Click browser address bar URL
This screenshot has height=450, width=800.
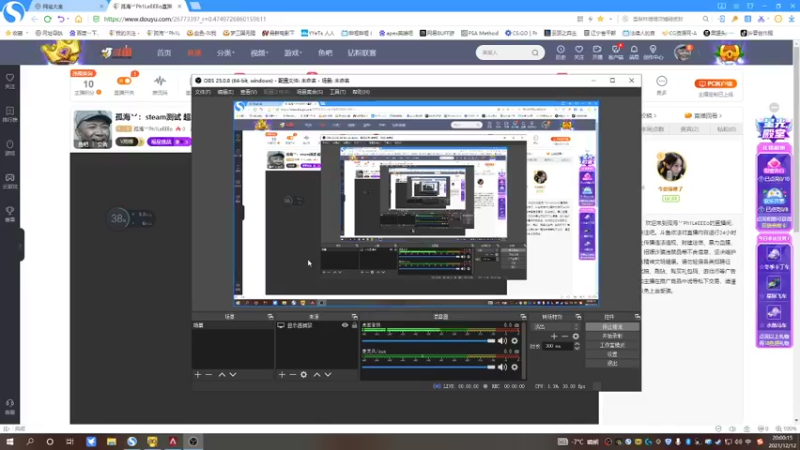coord(185,19)
